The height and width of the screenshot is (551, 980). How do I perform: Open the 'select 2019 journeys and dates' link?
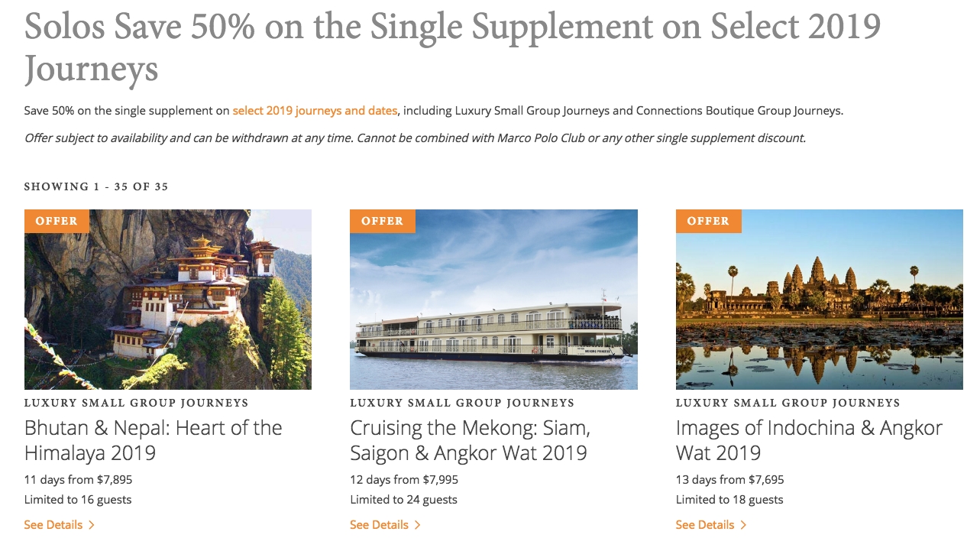pyautogui.click(x=315, y=111)
